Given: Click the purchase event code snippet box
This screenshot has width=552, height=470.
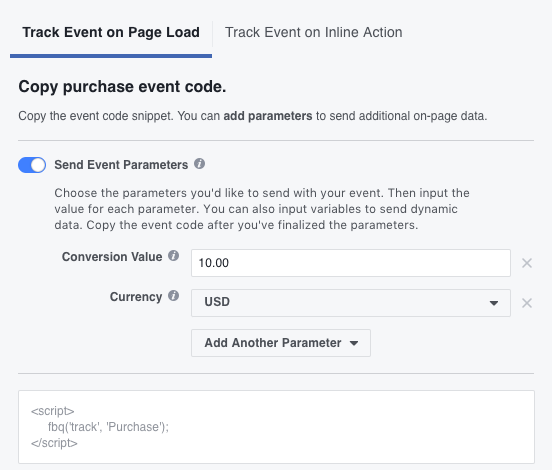Looking at the screenshot, I should click(276, 427).
